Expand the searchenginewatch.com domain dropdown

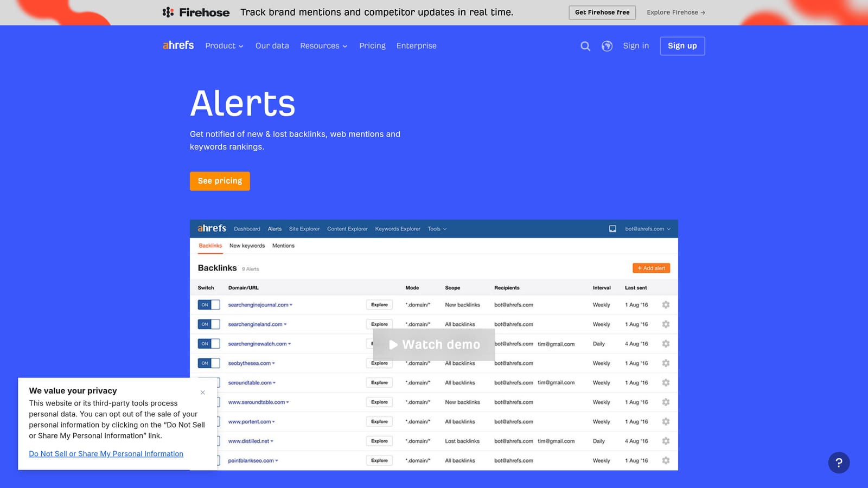[x=290, y=344]
